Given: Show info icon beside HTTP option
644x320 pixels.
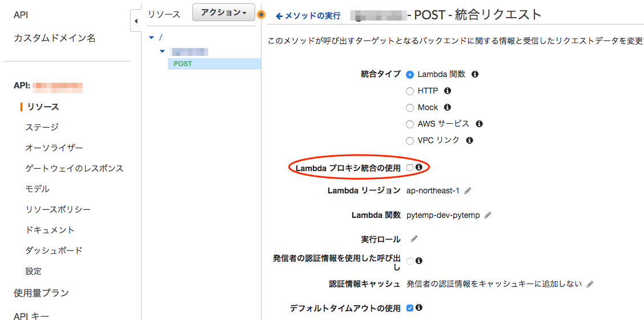Looking at the screenshot, I should coord(448,91).
